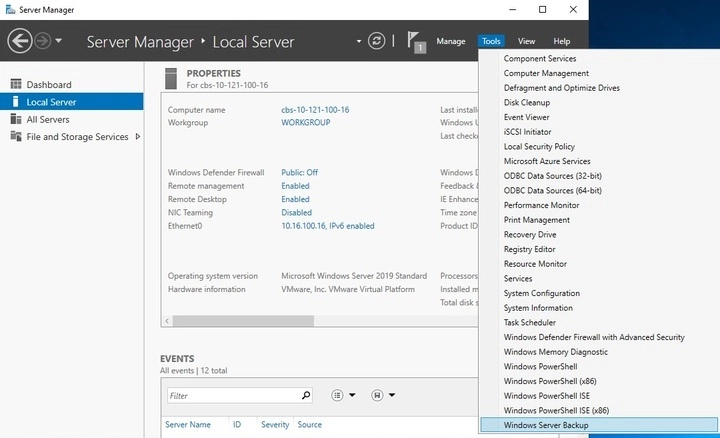Open the notifications flag icon
This screenshot has width=720, height=438.
(x=416, y=42)
